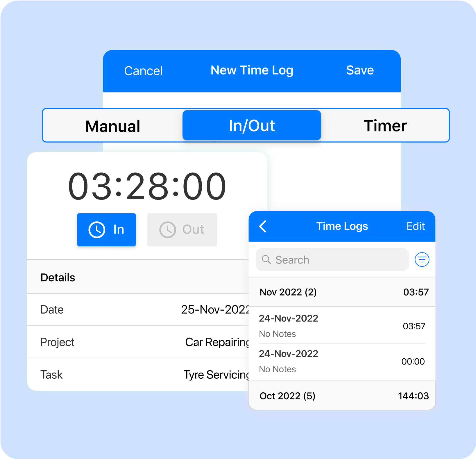Select the clock icon inside the In button

point(96,229)
